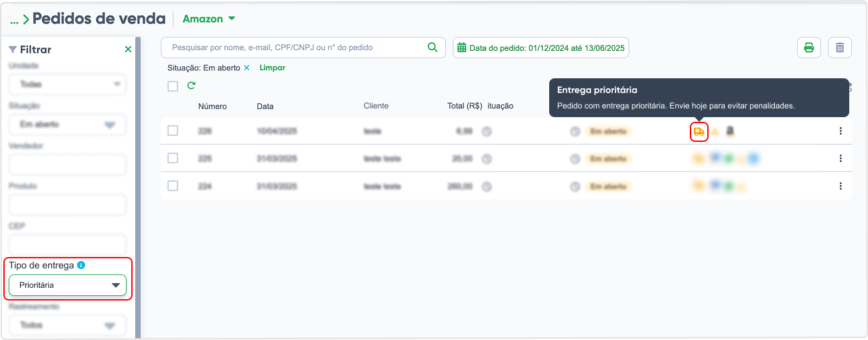Open the Data do pedido date range picker
Screen dimensions: 868x340
point(541,48)
